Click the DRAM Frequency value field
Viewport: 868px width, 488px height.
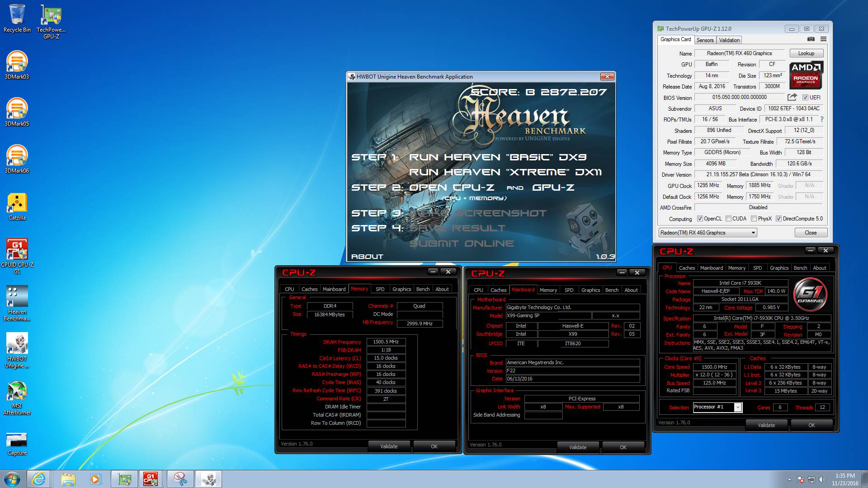pyautogui.click(x=386, y=342)
